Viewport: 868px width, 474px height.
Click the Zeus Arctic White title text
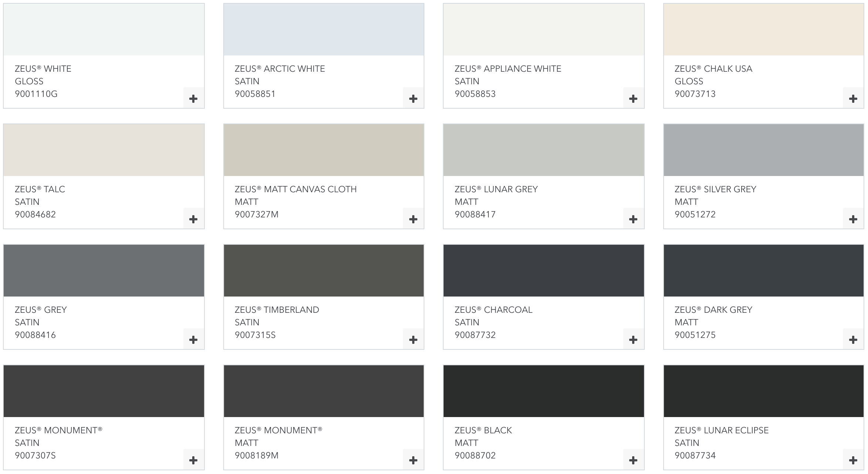click(x=279, y=69)
